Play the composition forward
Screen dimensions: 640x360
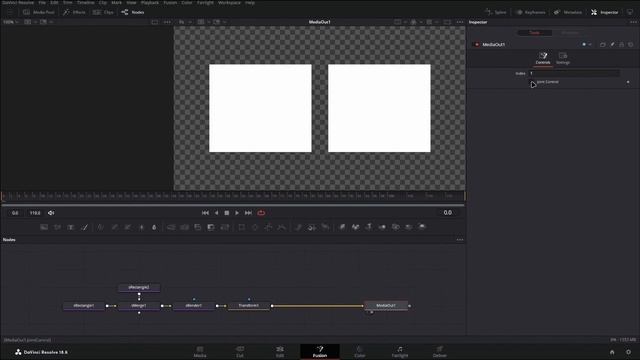click(237, 213)
